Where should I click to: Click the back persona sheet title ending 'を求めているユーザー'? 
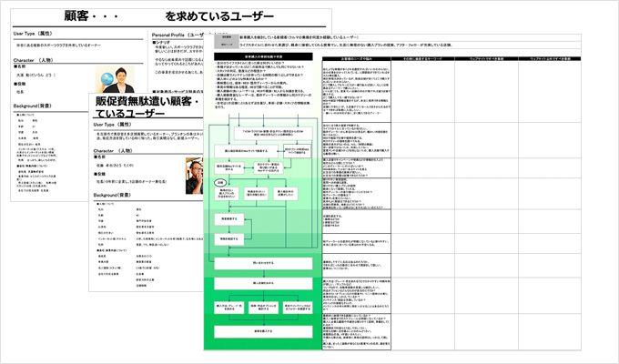tap(169, 16)
